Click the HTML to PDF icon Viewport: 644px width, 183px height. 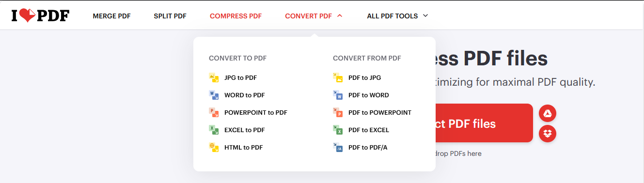pos(214,147)
